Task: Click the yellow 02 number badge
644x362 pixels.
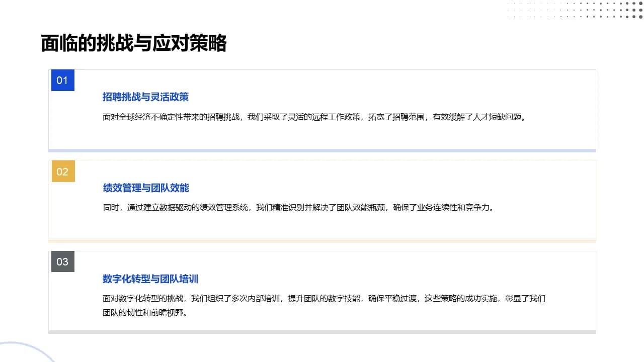Action: pyautogui.click(x=63, y=171)
